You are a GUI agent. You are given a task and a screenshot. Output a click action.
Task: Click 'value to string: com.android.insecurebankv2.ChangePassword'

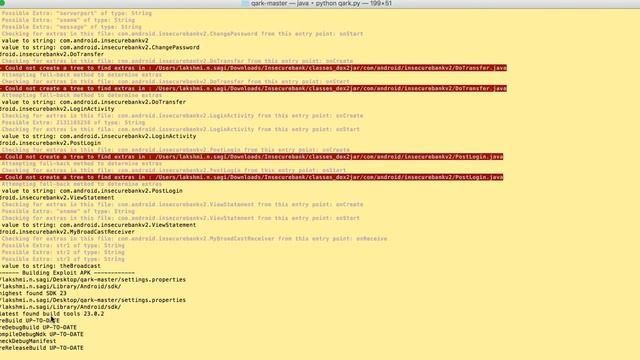coord(100,47)
